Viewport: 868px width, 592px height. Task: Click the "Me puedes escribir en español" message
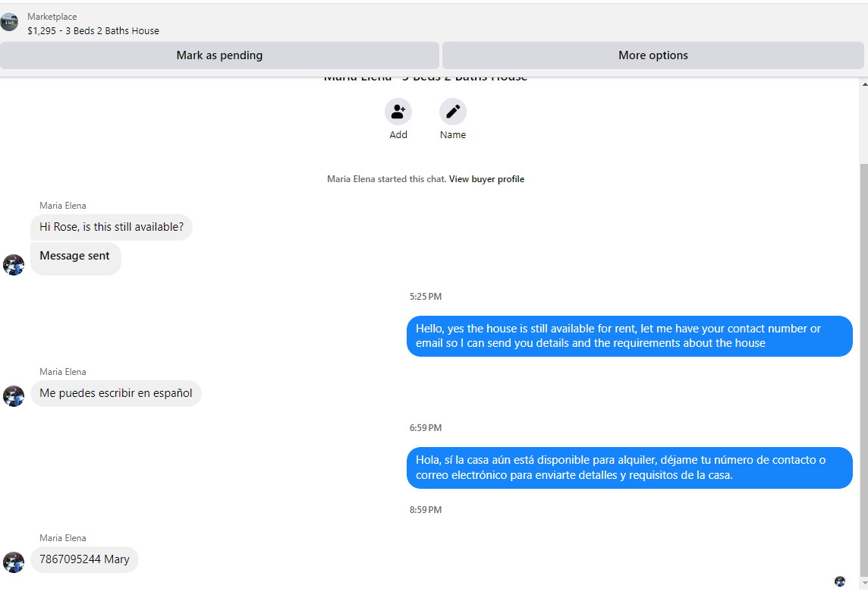[115, 393]
